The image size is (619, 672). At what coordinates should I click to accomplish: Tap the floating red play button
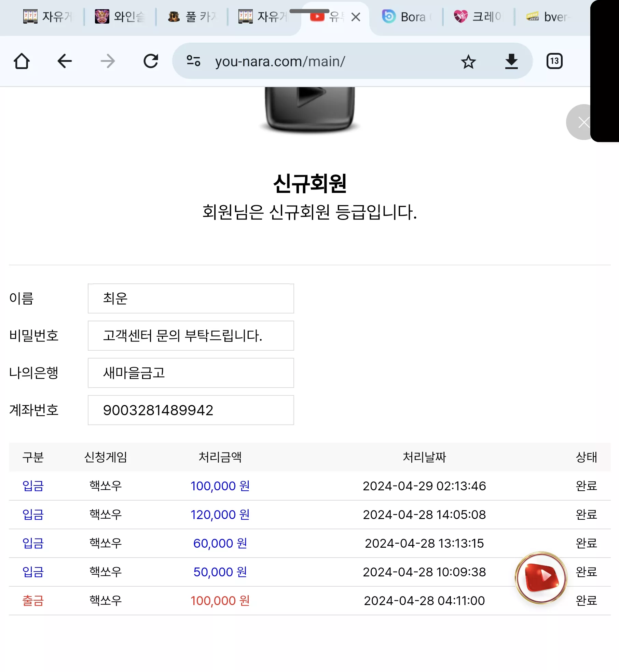541,578
